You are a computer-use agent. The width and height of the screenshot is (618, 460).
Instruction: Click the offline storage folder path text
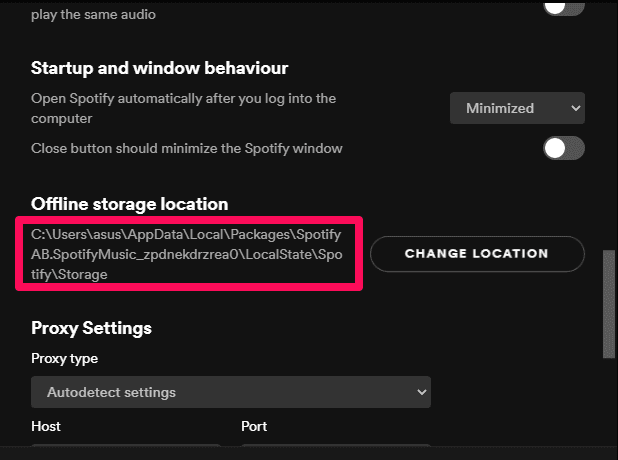pos(186,254)
